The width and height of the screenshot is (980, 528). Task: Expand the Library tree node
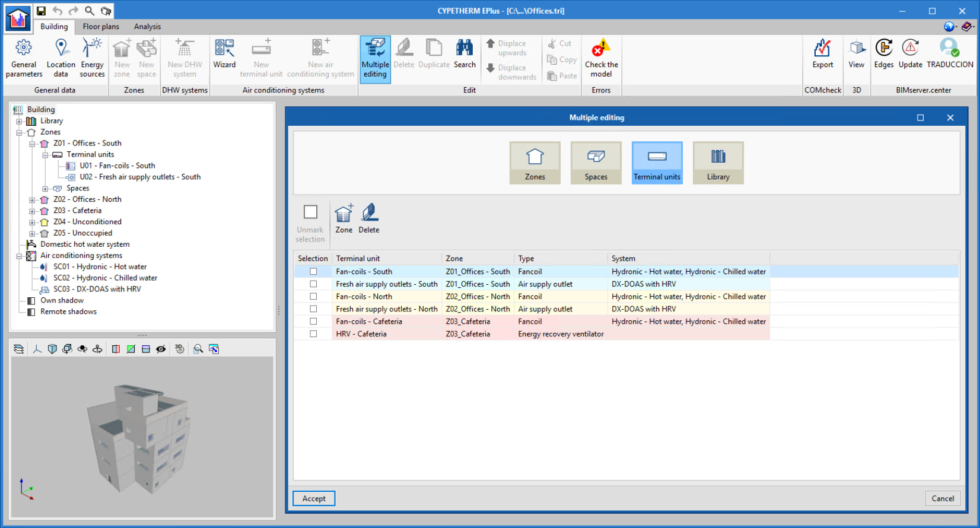19,121
